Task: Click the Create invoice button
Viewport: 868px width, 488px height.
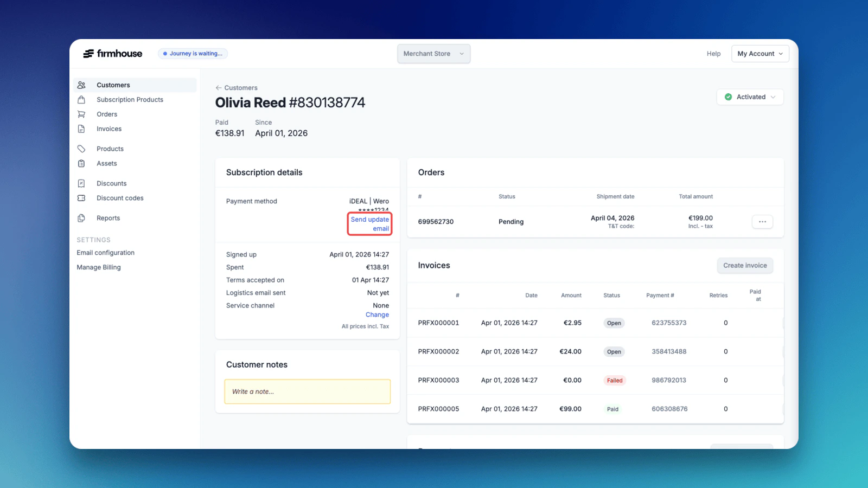Action: [745, 266]
